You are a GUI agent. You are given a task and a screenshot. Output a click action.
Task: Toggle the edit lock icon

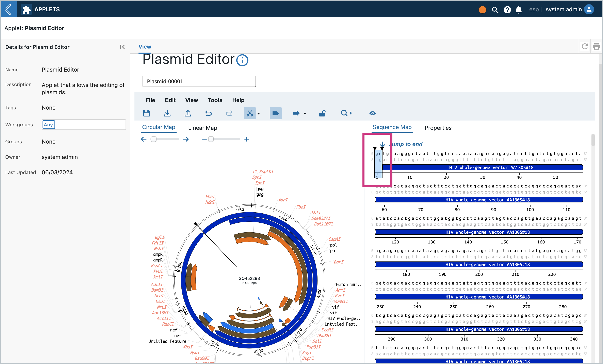[322, 113]
